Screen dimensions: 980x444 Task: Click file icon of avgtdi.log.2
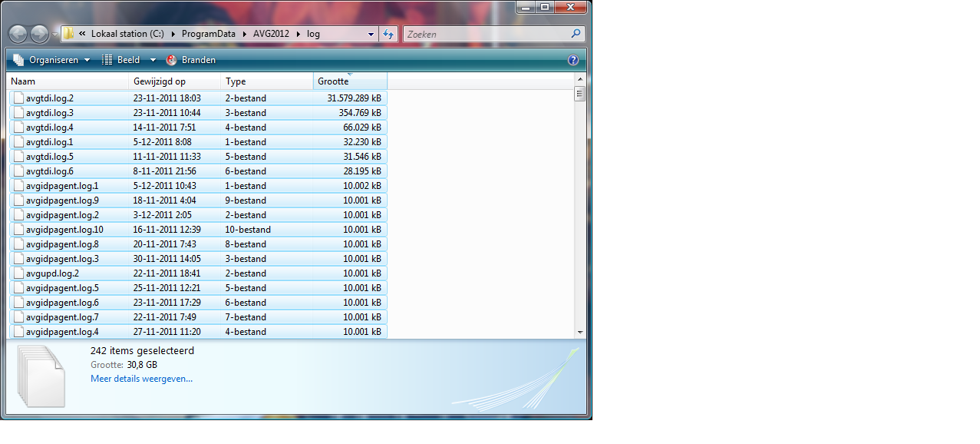coord(18,98)
